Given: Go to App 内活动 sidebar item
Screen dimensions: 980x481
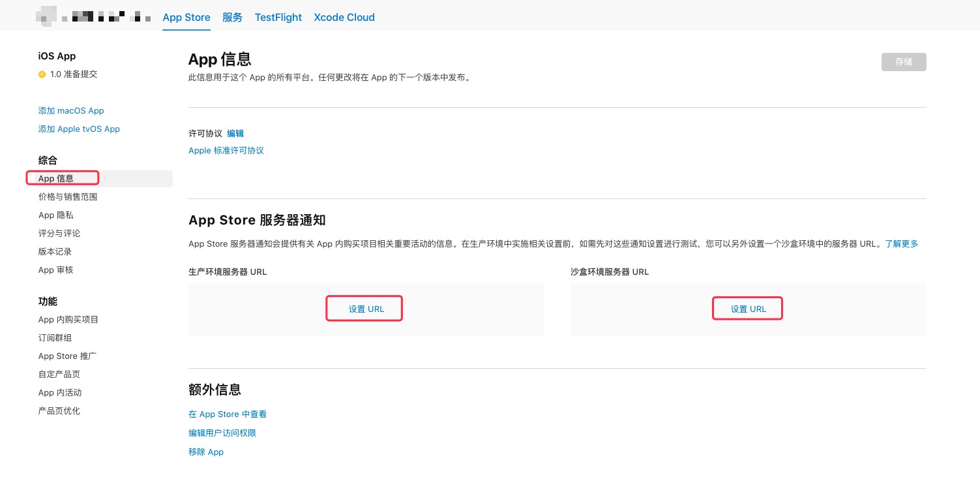Looking at the screenshot, I should (x=60, y=393).
